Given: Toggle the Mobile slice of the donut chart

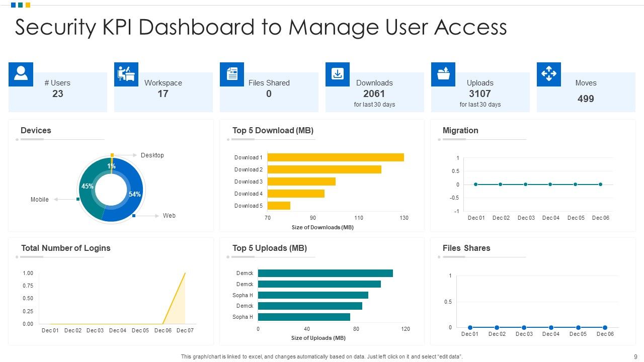Looking at the screenshot, I should click(88, 186).
